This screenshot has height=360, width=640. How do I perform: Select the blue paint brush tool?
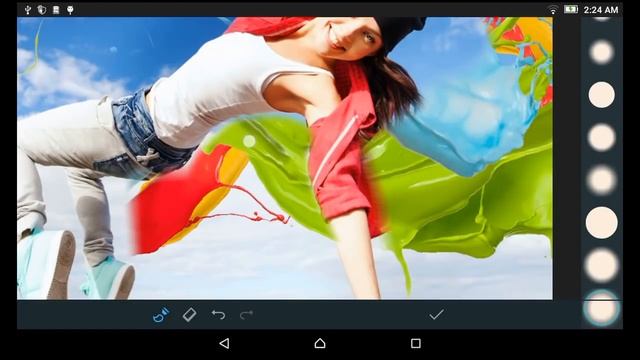pos(161,315)
